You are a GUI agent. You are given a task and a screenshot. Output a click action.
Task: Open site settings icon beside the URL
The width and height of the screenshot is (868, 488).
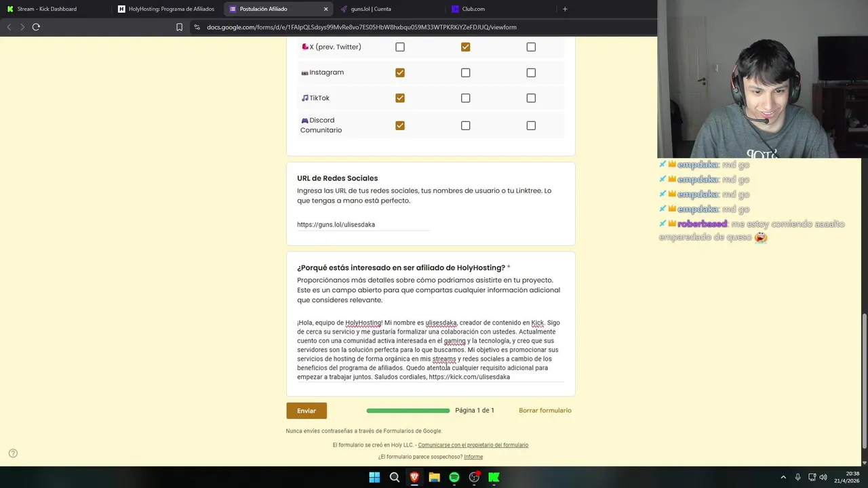(197, 27)
